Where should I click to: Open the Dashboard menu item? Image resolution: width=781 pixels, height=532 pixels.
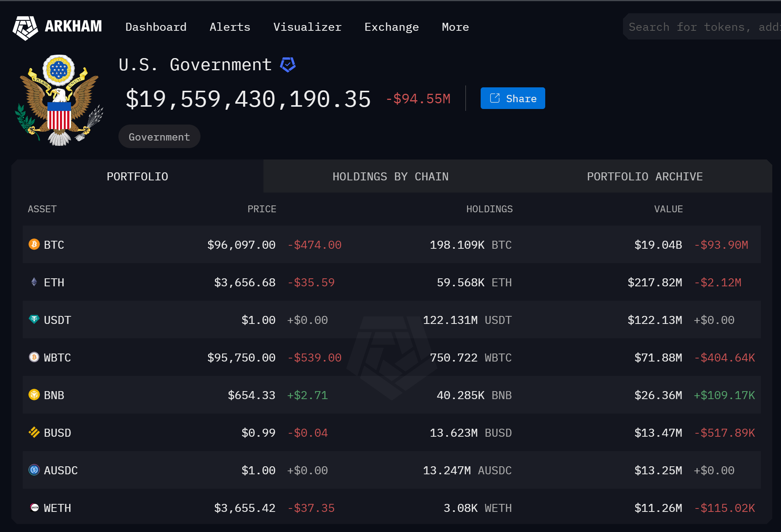tap(156, 27)
